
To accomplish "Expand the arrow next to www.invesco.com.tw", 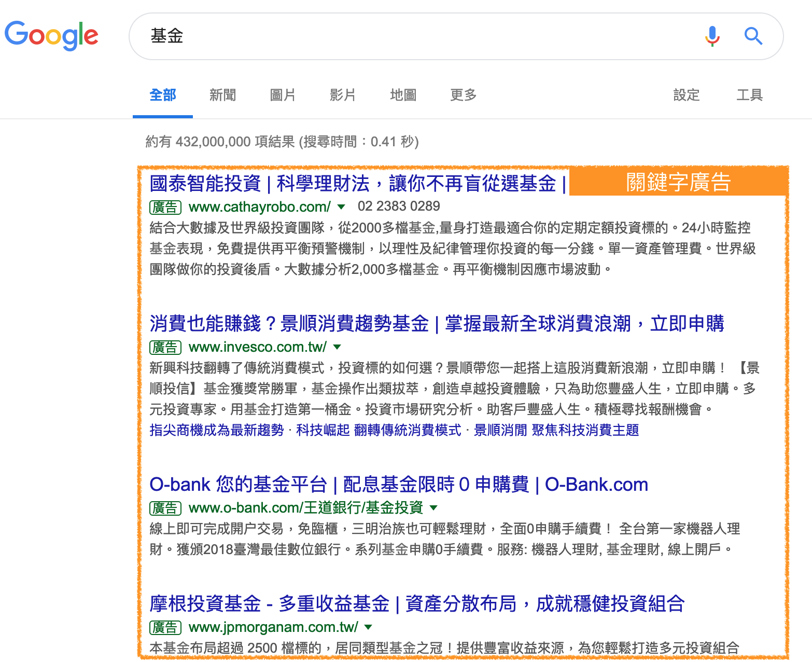I will pyautogui.click(x=338, y=347).
